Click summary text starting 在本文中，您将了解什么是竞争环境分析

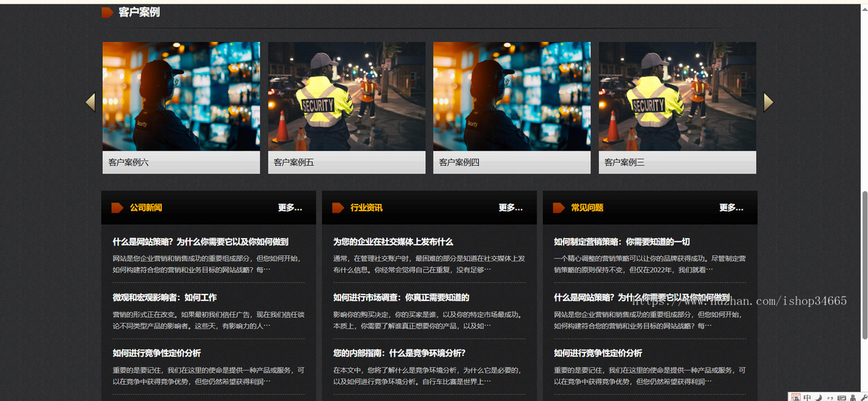(429, 376)
